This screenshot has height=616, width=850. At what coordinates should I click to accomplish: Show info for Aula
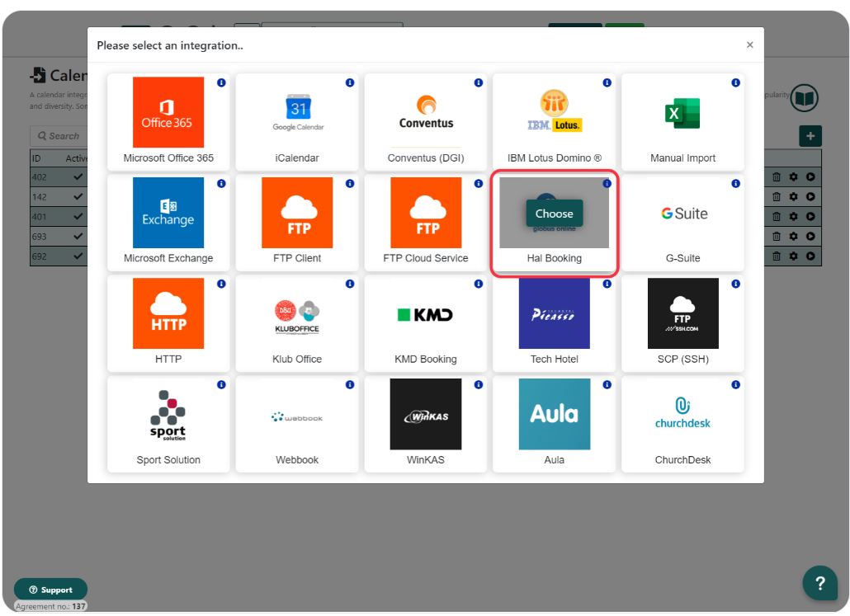coord(607,384)
